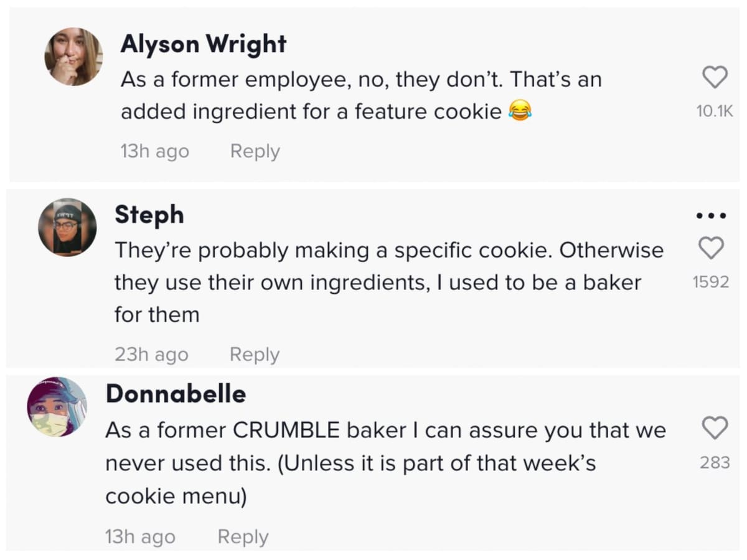The image size is (747, 560).
Task: Tap the heart icon on Steph's comment
Action: [x=712, y=248]
